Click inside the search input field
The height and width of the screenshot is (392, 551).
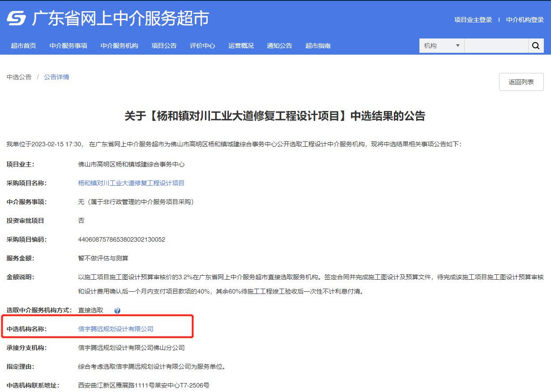point(496,45)
